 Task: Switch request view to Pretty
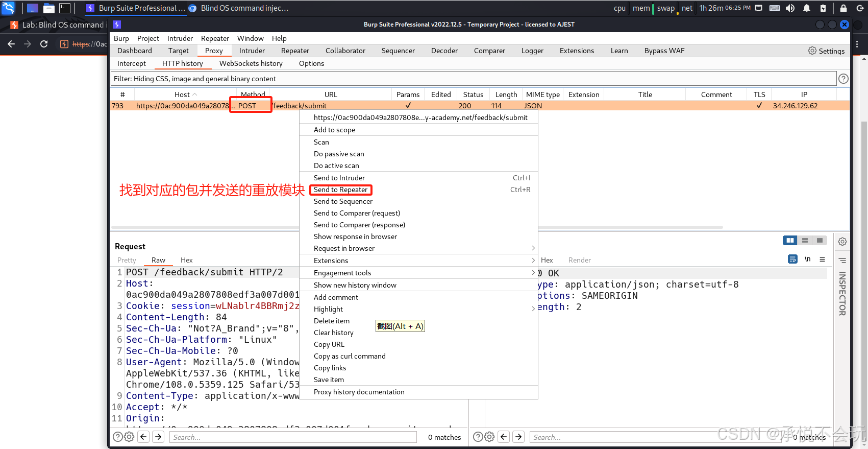pyautogui.click(x=127, y=260)
